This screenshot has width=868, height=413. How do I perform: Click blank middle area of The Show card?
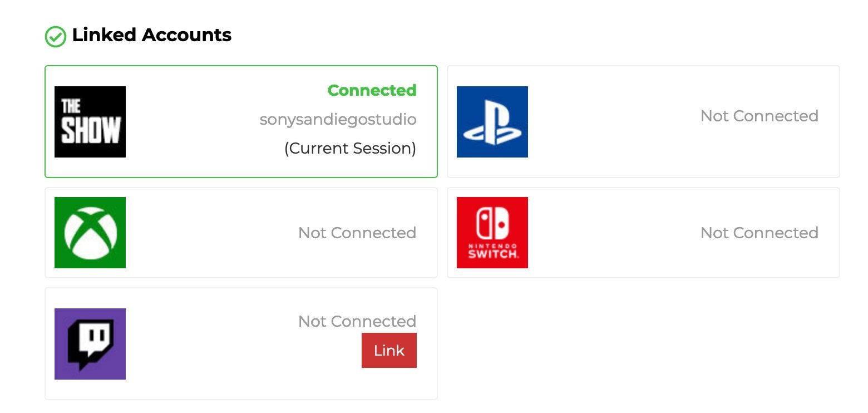point(195,122)
